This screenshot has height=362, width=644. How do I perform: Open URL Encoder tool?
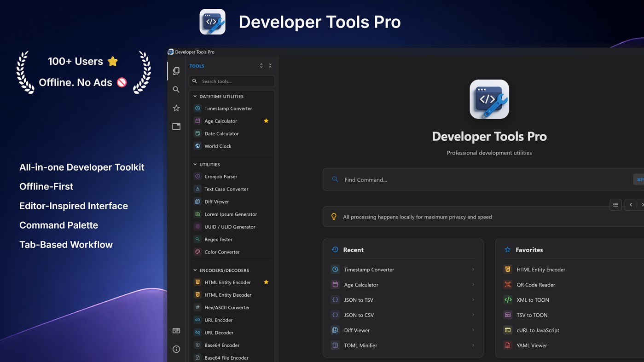pyautogui.click(x=232, y=320)
